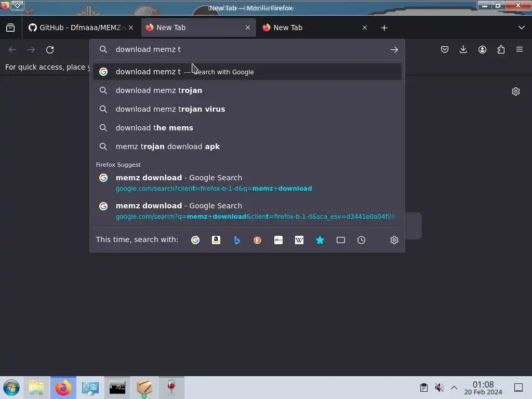This screenshot has height=399, width=532.
Task: Choose 'download memz trojan virus' suggestion
Action: pos(247,109)
